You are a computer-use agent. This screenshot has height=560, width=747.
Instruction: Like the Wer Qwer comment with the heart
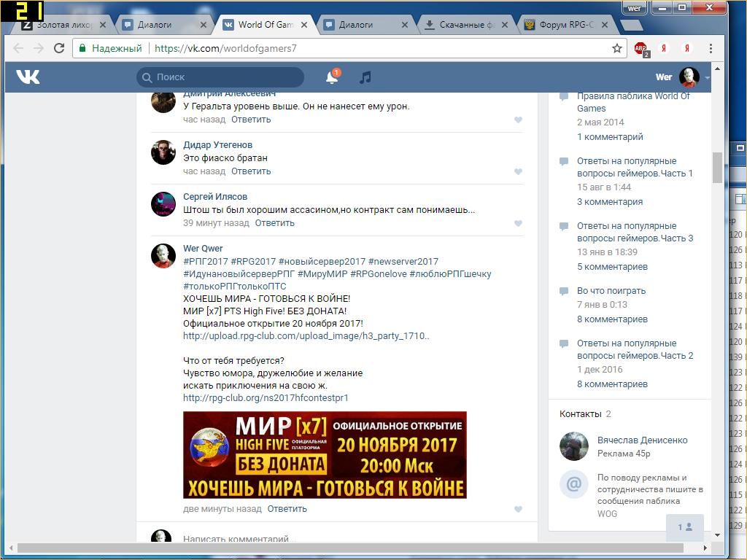[x=519, y=509]
